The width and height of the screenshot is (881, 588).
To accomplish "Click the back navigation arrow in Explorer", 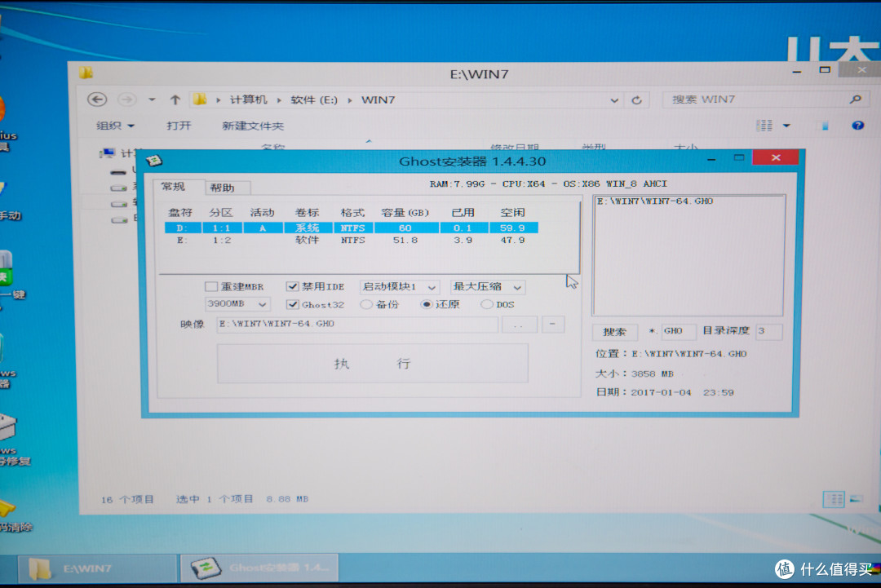I will click(x=97, y=99).
